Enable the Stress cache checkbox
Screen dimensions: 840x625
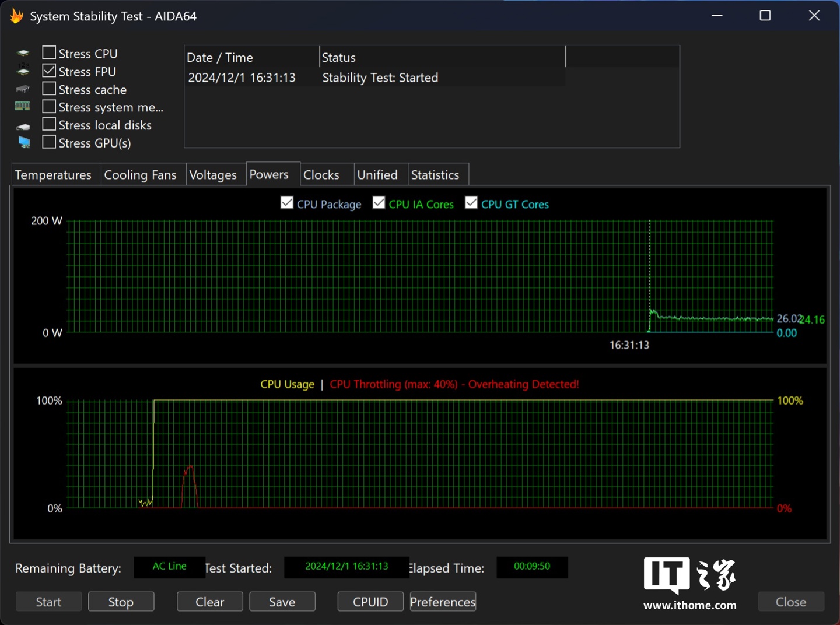(x=49, y=89)
